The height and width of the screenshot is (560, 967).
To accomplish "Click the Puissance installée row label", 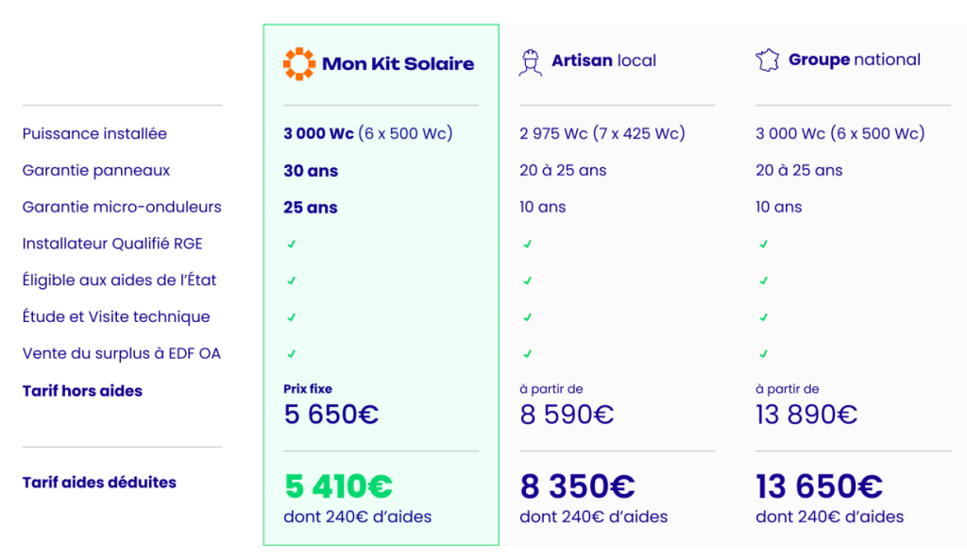I will point(94,133).
